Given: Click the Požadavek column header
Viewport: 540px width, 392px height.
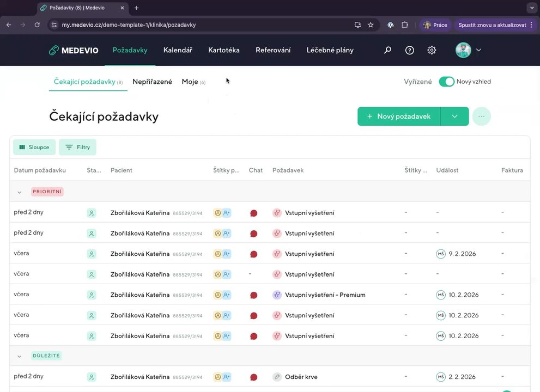Looking at the screenshot, I should click(288, 170).
